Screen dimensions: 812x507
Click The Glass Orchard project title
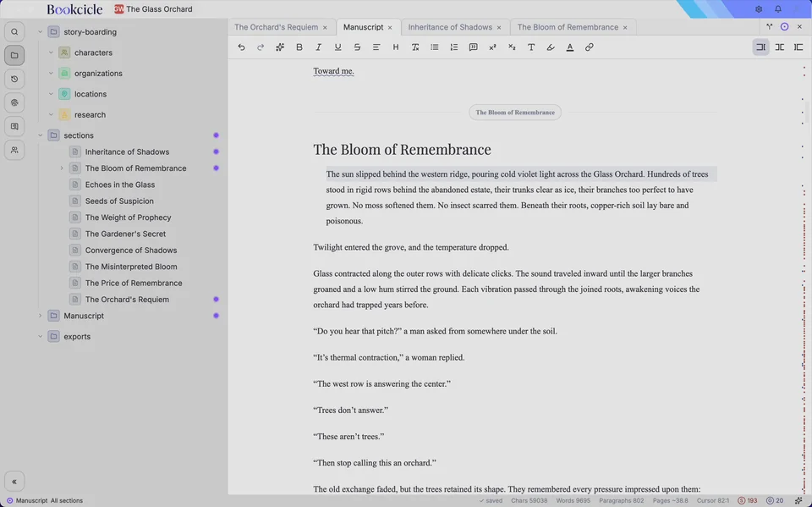coord(159,9)
